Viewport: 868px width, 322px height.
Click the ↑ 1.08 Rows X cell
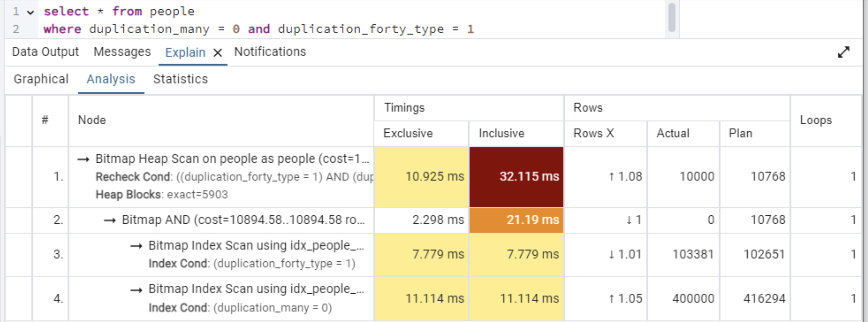tap(606, 177)
